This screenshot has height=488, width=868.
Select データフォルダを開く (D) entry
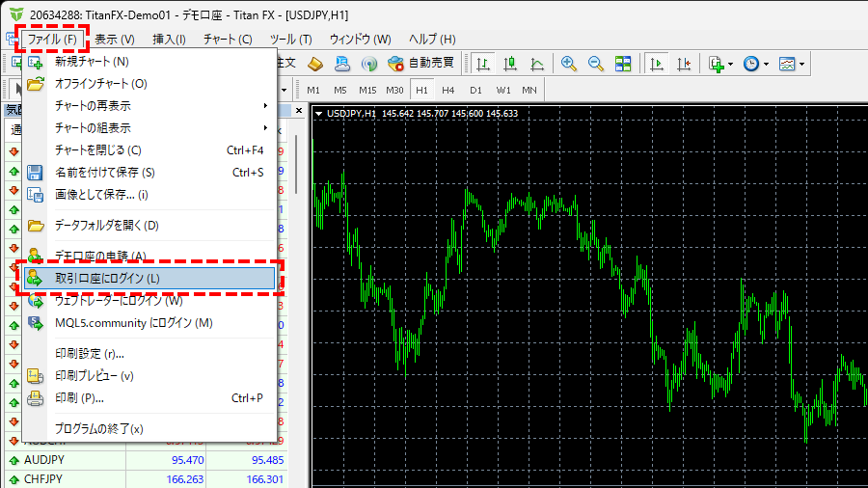149,225
